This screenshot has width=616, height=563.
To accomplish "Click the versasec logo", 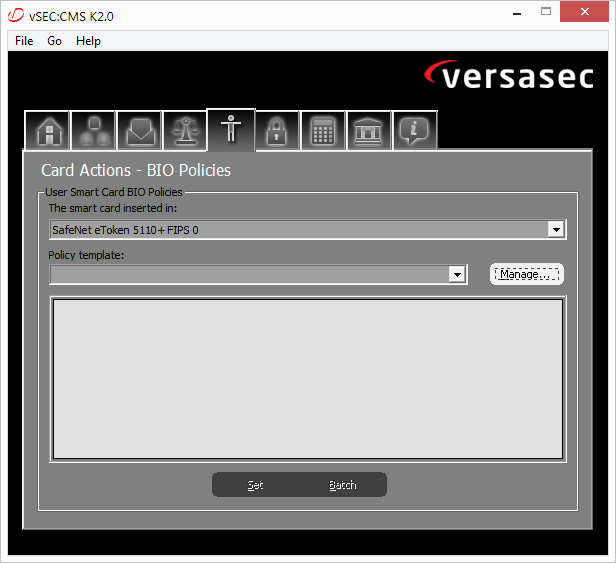I will pos(509,75).
